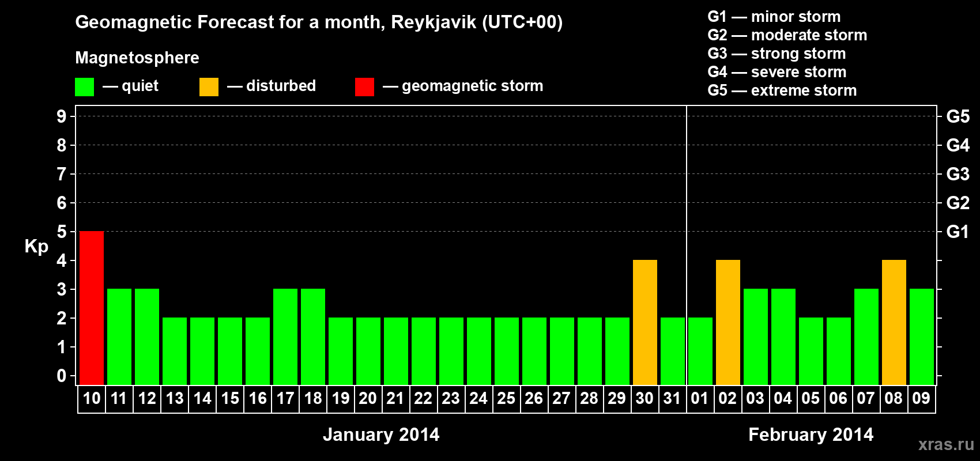This screenshot has height=461, width=980.
Task: Click date label 05 in February
Action: click(x=811, y=398)
